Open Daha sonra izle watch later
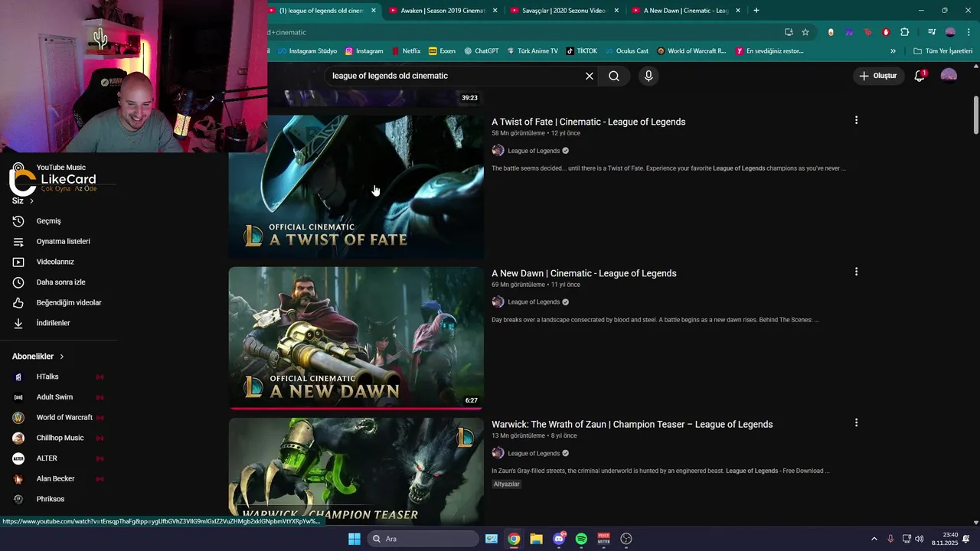This screenshot has height=551, width=980. coord(60,282)
